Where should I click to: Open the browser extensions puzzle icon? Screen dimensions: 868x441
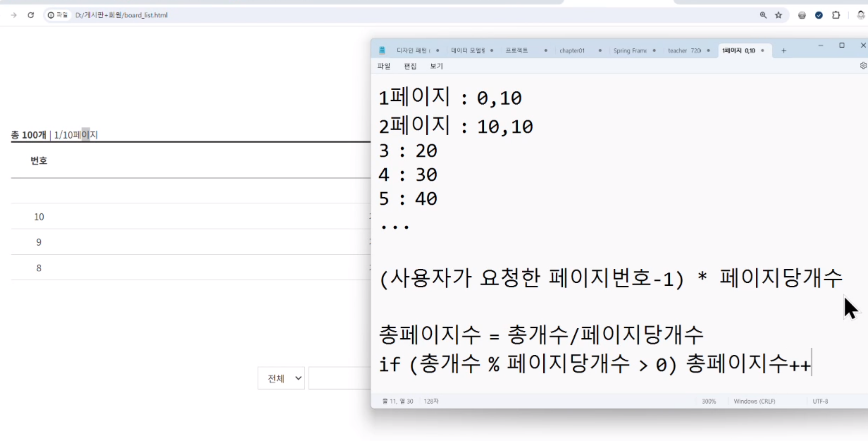coord(836,15)
